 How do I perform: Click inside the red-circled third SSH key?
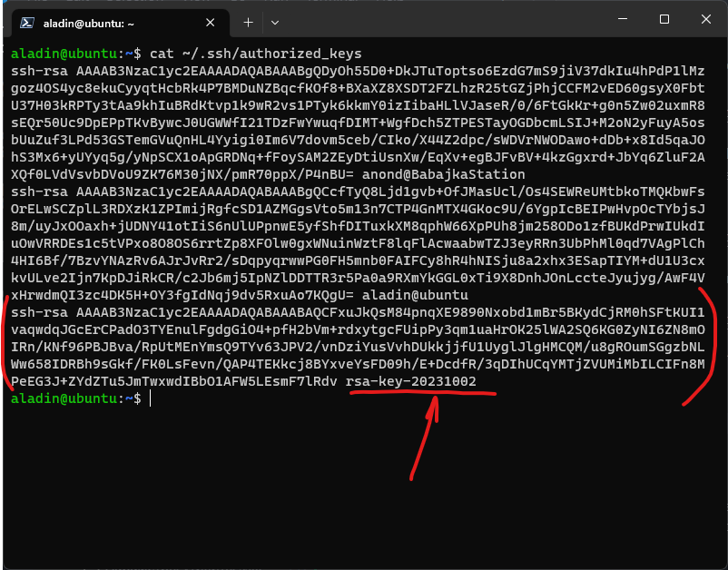pyautogui.click(x=363, y=345)
